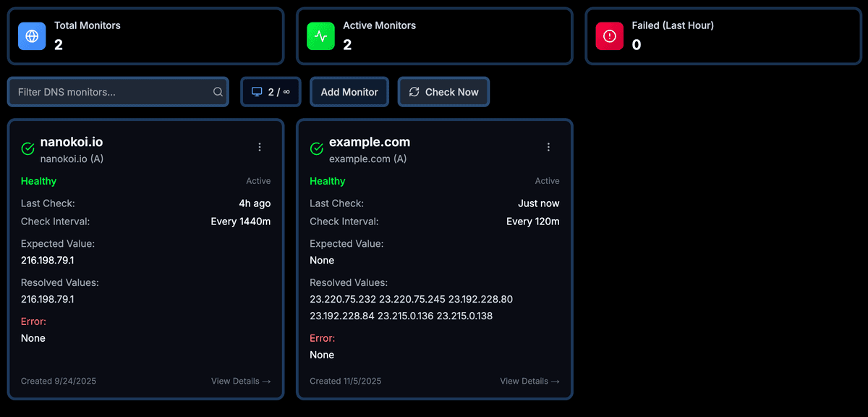Click the green checkmark icon for example.com
The height and width of the screenshot is (417, 868).
tap(316, 148)
